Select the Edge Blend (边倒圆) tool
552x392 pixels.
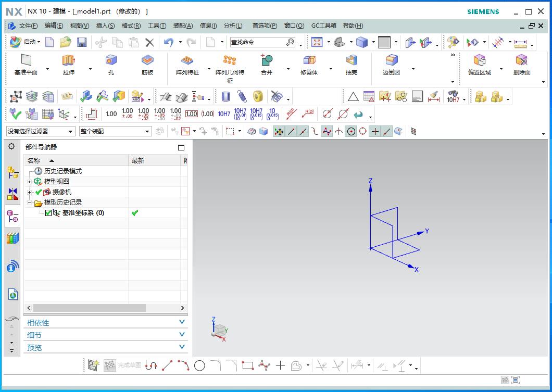[x=391, y=60]
